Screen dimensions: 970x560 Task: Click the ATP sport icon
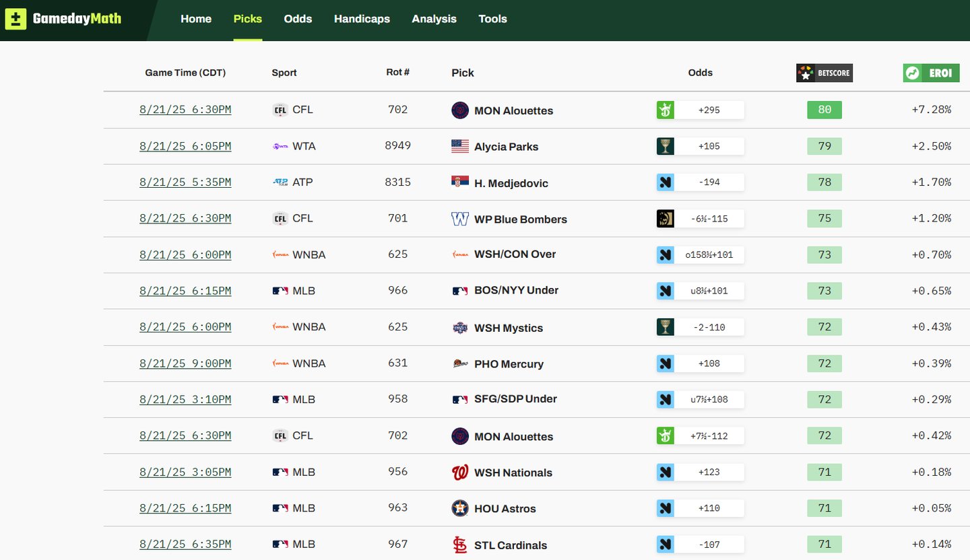[x=280, y=182]
